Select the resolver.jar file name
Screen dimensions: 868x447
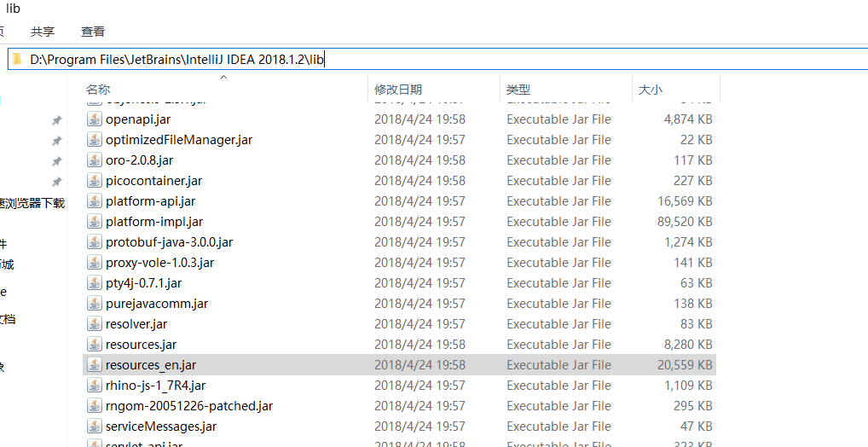coord(136,324)
